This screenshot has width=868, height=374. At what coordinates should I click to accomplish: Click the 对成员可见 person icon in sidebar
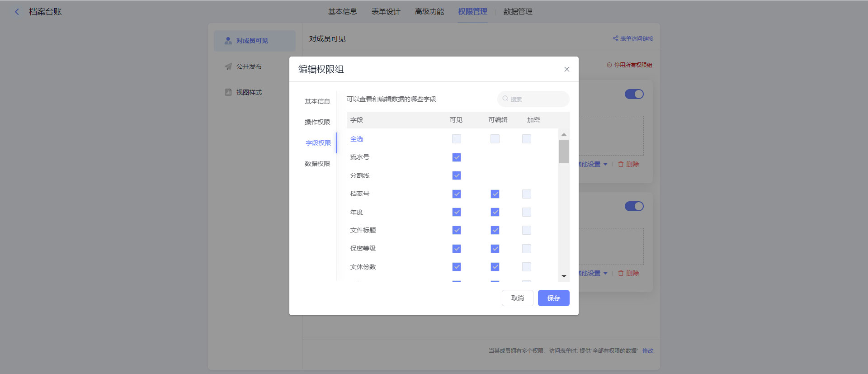point(228,41)
